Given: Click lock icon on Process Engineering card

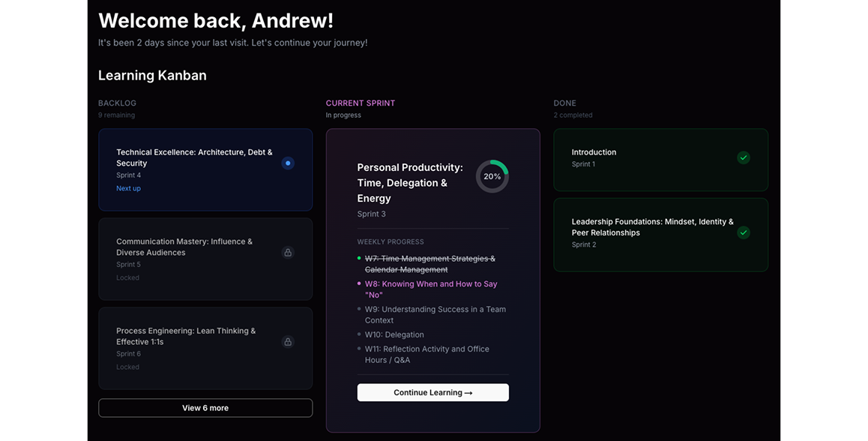Looking at the screenshot, I should pyautogui.click(x=288, y=342).
